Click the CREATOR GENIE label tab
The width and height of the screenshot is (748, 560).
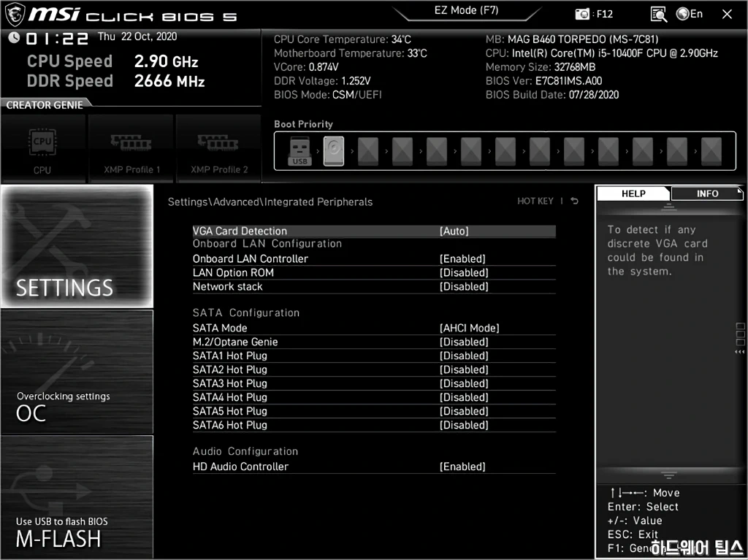pyautogui.click(x=45, y=104)
